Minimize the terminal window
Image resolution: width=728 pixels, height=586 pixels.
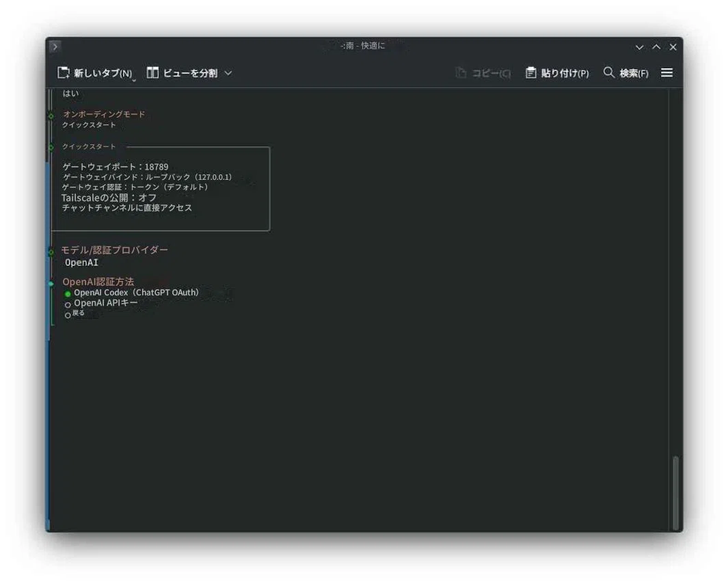coord(639,47)
